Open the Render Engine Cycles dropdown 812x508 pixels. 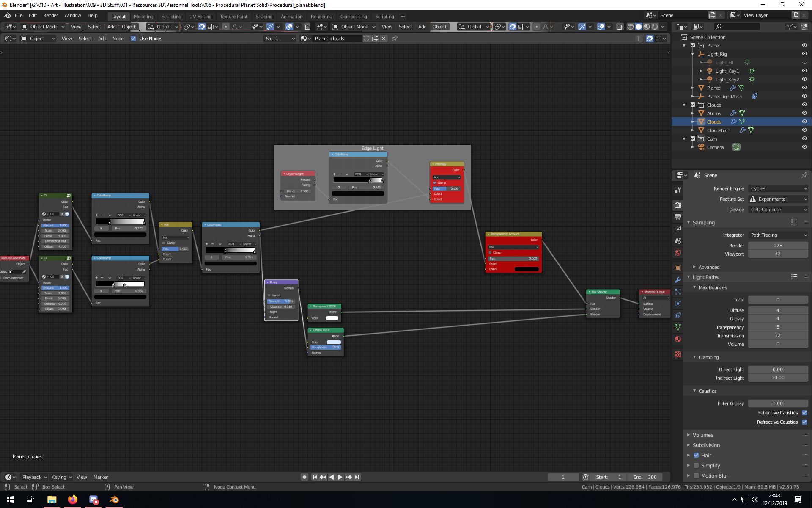778,188
